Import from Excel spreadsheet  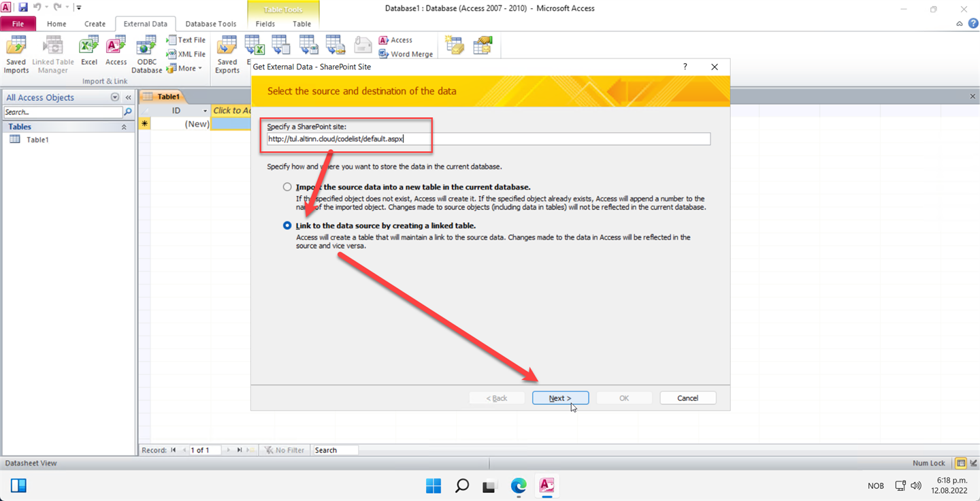pyautogui.click(x=89, y=52)
